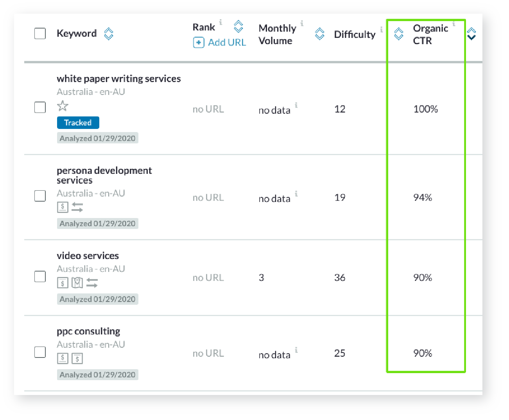
Task: Sort by Keyword using the sort arrows
Action: (108, 34)
